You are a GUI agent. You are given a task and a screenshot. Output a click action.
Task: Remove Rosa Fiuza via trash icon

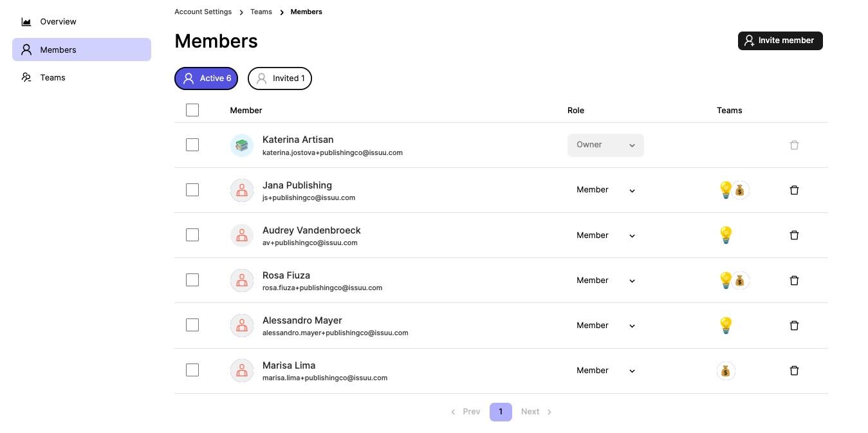point(794,281)
